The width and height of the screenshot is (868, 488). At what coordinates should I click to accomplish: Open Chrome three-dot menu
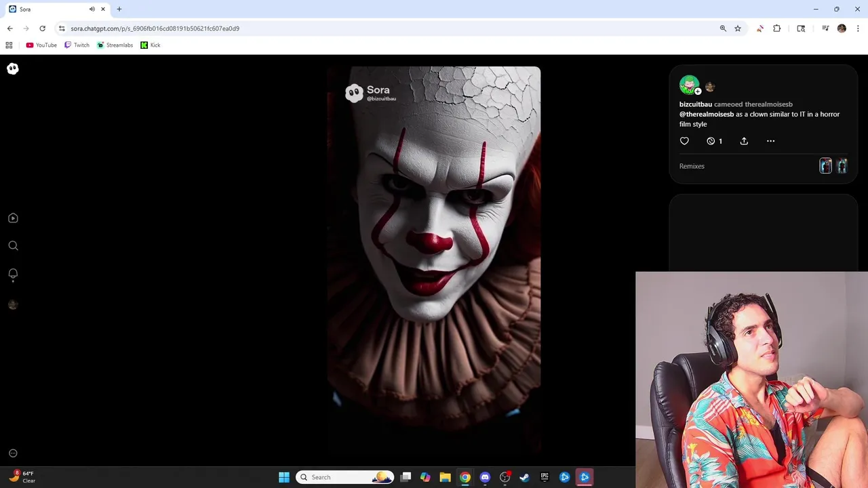(x=859, y=28)
